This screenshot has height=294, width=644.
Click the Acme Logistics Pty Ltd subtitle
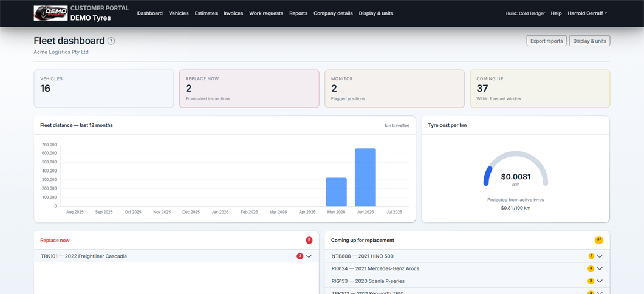(x=61, y=52)
